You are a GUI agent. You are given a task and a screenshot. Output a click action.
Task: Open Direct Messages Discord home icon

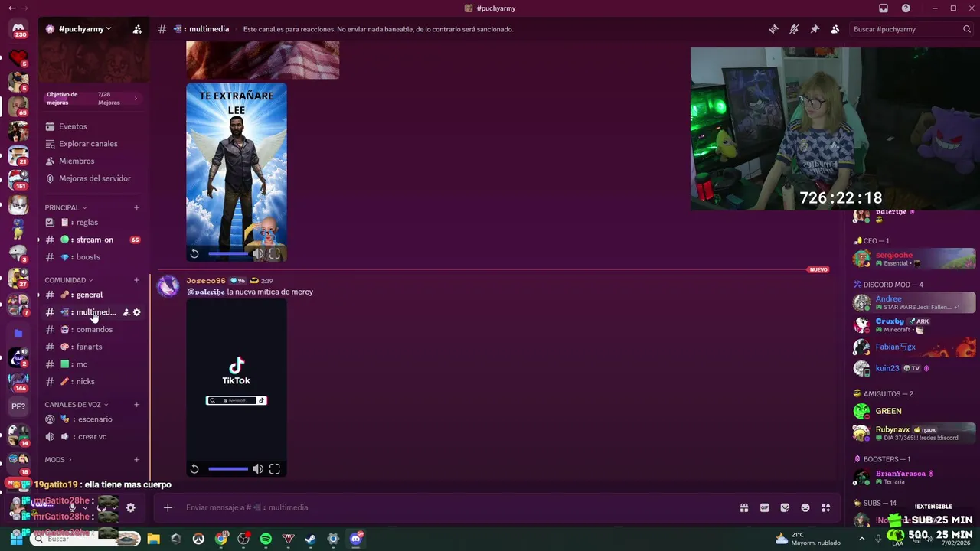tap(18, 29)
